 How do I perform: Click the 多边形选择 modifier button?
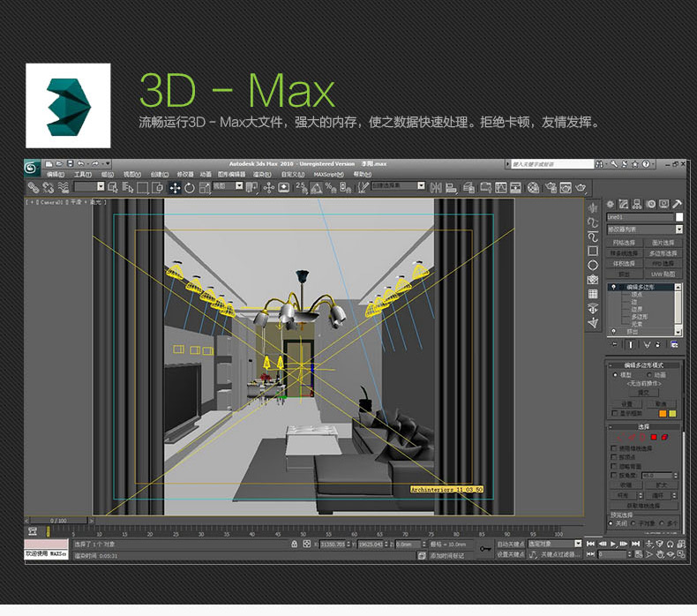click(663, 253)
